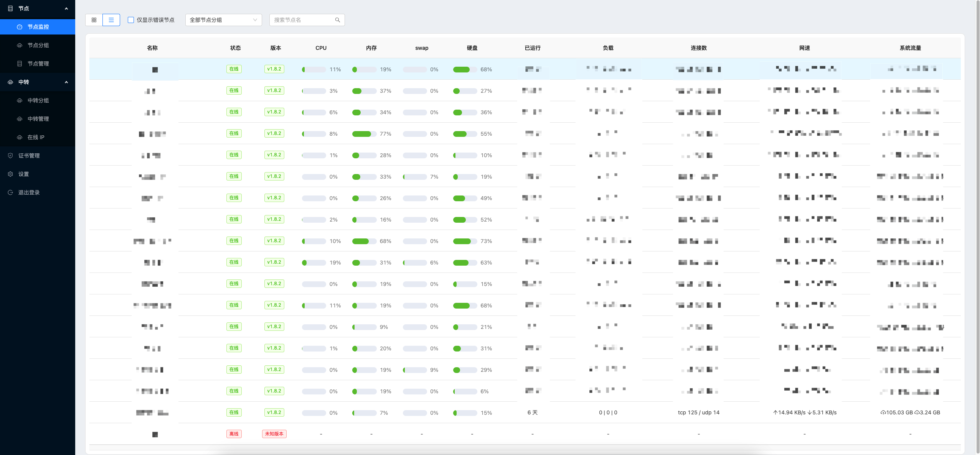Click the 'tcp 125 / udp 14' cell
Viewport: 980px width, 455px height.
coord(699,412)
